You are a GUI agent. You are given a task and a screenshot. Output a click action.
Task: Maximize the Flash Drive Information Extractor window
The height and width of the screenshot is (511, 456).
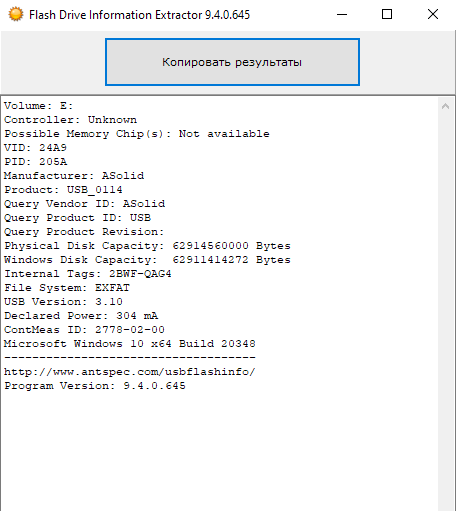387,14
